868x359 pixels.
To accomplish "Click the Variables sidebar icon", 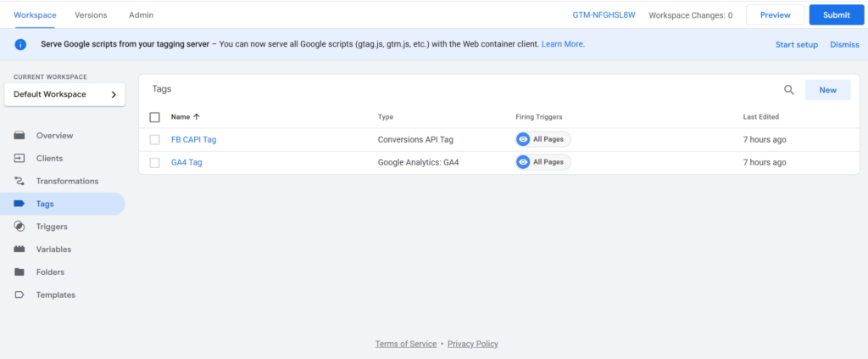I will (x=19, y=250).
